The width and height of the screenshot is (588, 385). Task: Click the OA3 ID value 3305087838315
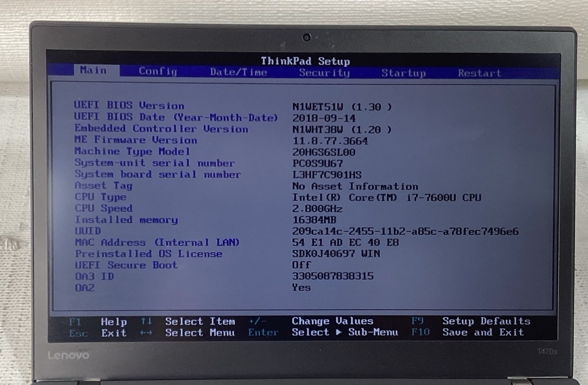click(x=333, y=276)
